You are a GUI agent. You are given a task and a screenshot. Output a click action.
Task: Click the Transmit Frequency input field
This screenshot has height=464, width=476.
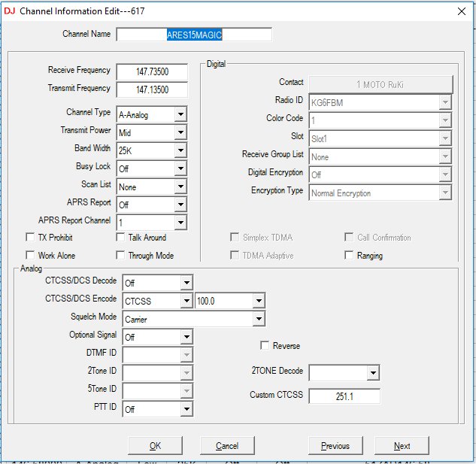(x=152, y=89)
